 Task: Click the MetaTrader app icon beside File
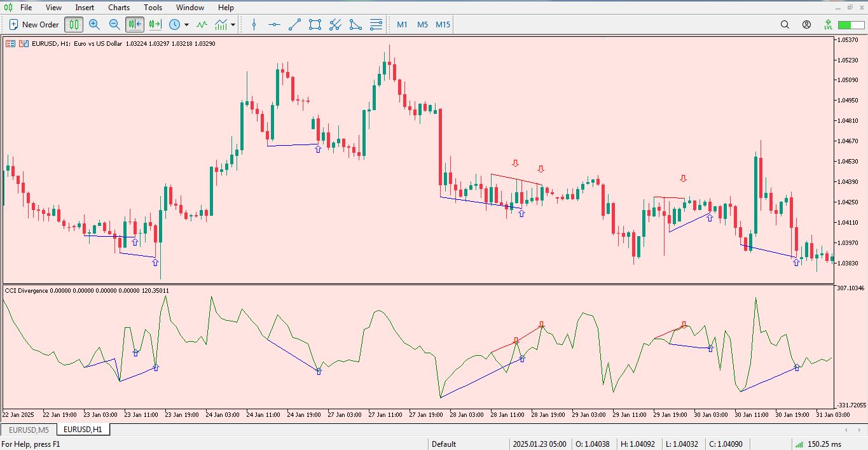click(x=8, y=8)
